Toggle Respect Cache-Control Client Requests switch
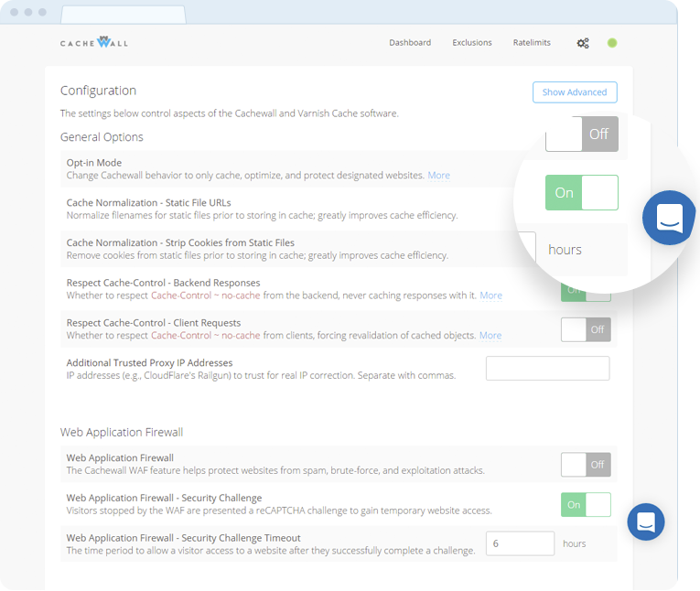Screen dimensions: 700x591 [586, 329]
